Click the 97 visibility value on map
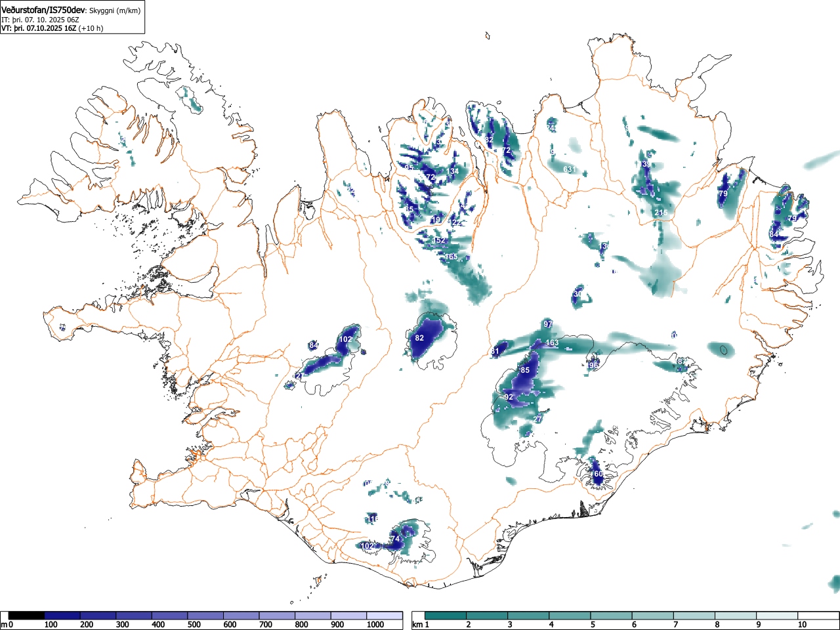840x630 pixels. [x=548, y=324]
